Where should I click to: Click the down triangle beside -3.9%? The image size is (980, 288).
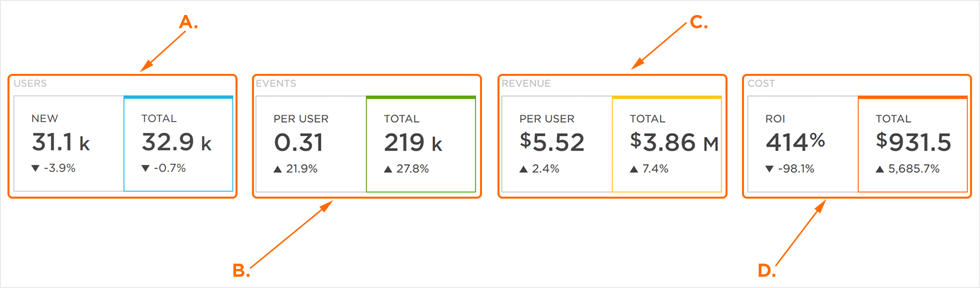coord(35,168)
